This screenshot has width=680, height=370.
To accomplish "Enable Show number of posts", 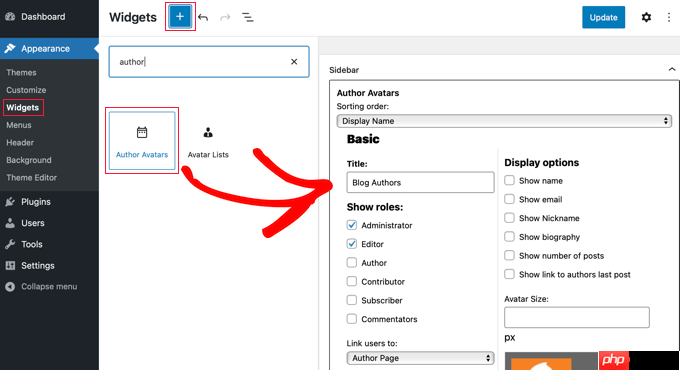I will [510, 255].
